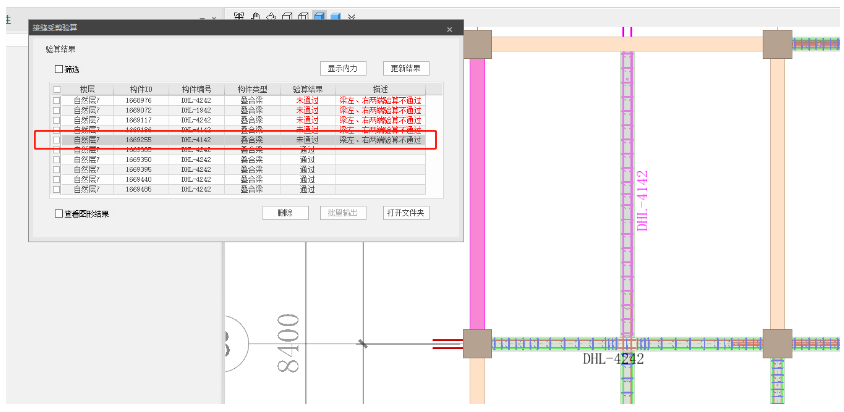Select the first wireframe cube view icon
Screen dimensions: 844x412
pyautogui.click(x=287, y=17)
